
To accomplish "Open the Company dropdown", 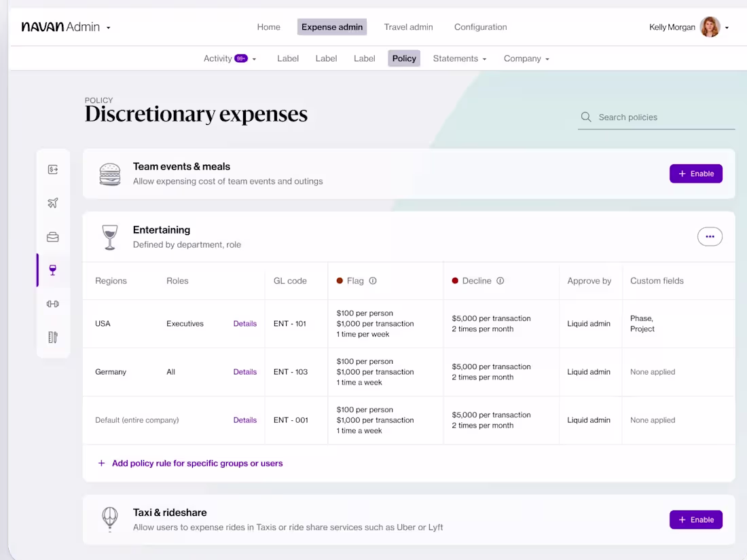I will click(526, 58).
